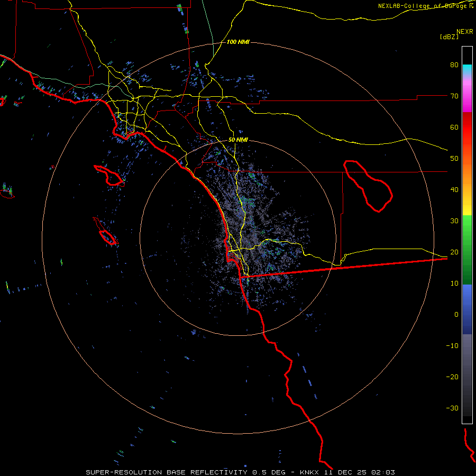The width and height of the screenshot is (476, 476).
Task: Click the -20 dBZ scale value
Action: (452, 377)
